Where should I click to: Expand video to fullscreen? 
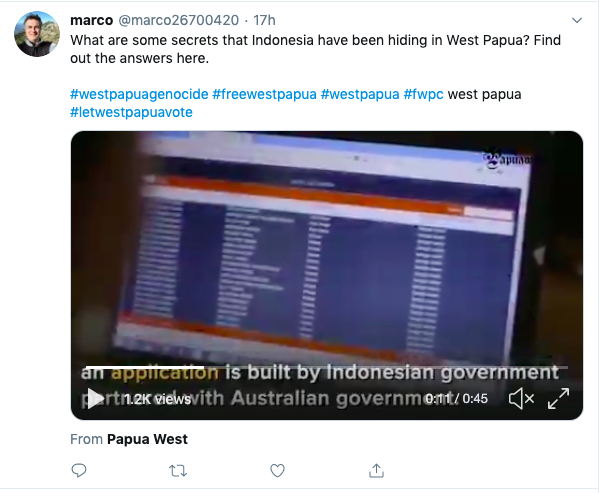(558, 399)
